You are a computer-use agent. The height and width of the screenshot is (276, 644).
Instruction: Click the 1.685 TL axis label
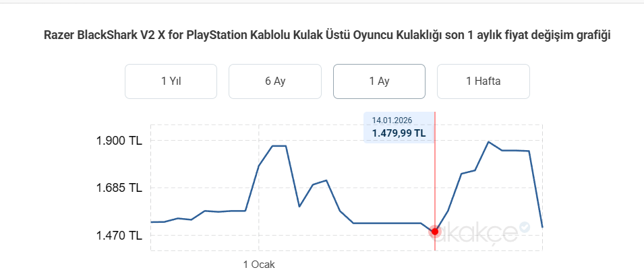coord(120,188)
